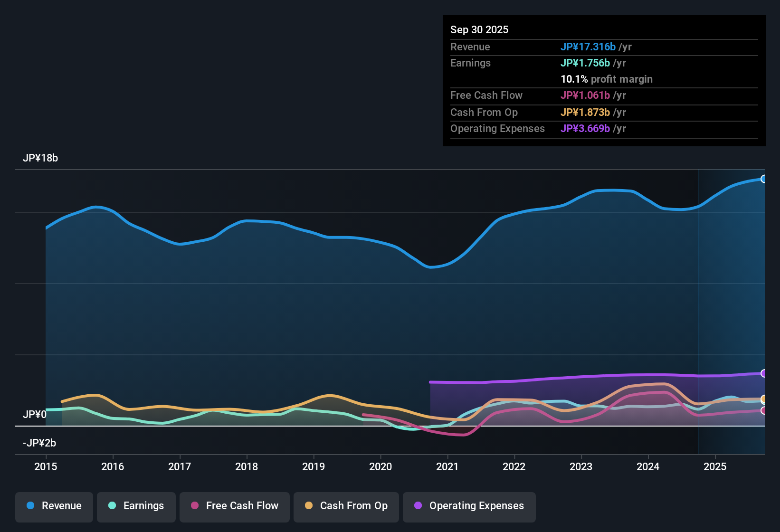Select the Earnings row in the tooltip
The image size is (780, 532).
pos(603,63)
